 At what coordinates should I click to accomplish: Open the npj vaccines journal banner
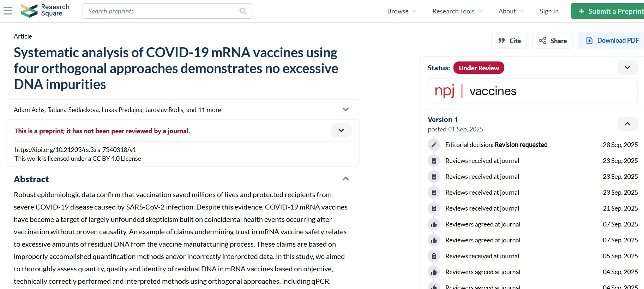(x=532, y=91)
